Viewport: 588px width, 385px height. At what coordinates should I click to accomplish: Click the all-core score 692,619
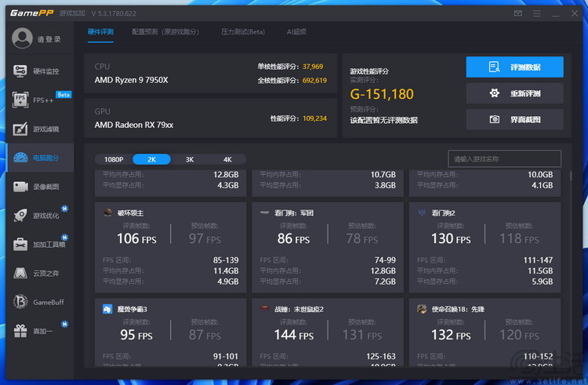[314, 80]
